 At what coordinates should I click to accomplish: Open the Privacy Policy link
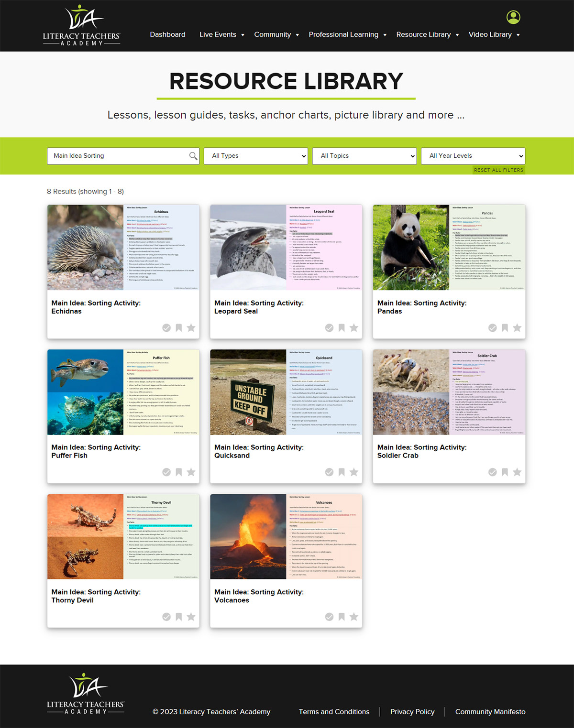click(412, 712)
